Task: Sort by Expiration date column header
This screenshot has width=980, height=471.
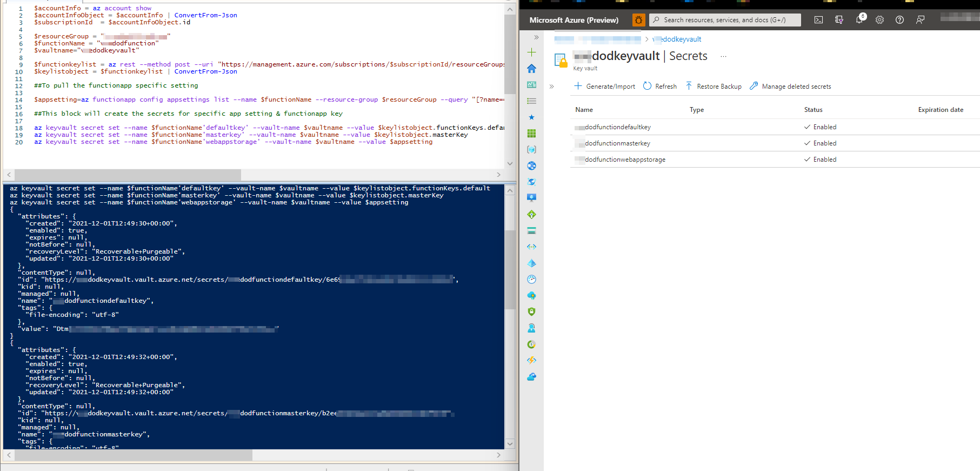Action: coord(941,110)
